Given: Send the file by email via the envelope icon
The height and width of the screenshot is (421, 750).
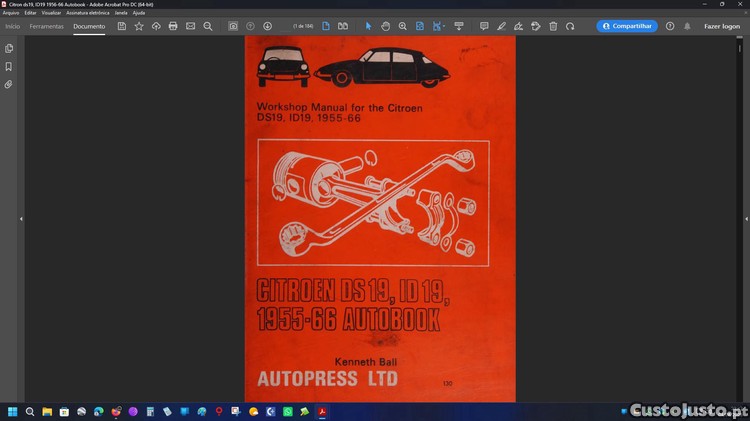Looking at the screenshot, I should [190, 26].
